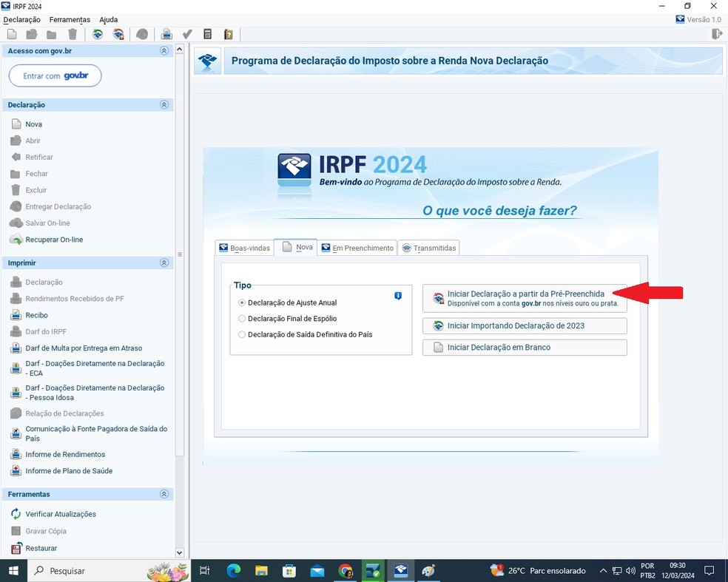Open File Explorer from the taskbar

261,570
